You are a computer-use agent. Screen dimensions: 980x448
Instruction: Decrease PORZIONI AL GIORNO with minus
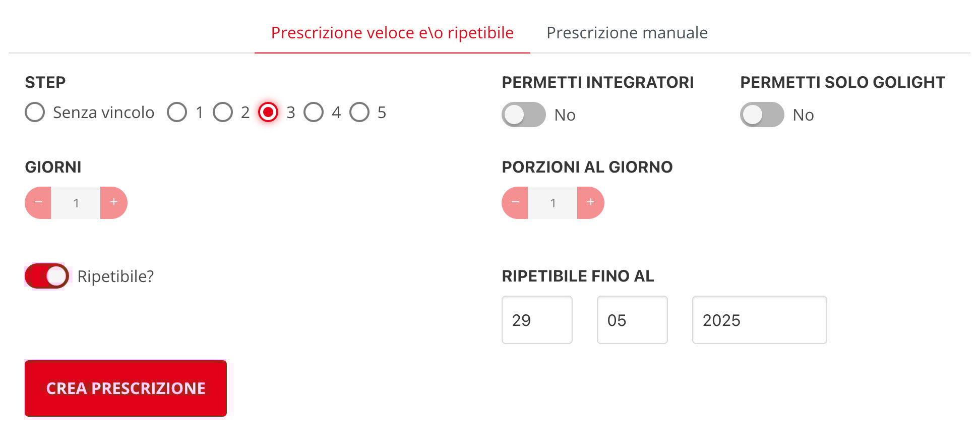click(515, 203)
